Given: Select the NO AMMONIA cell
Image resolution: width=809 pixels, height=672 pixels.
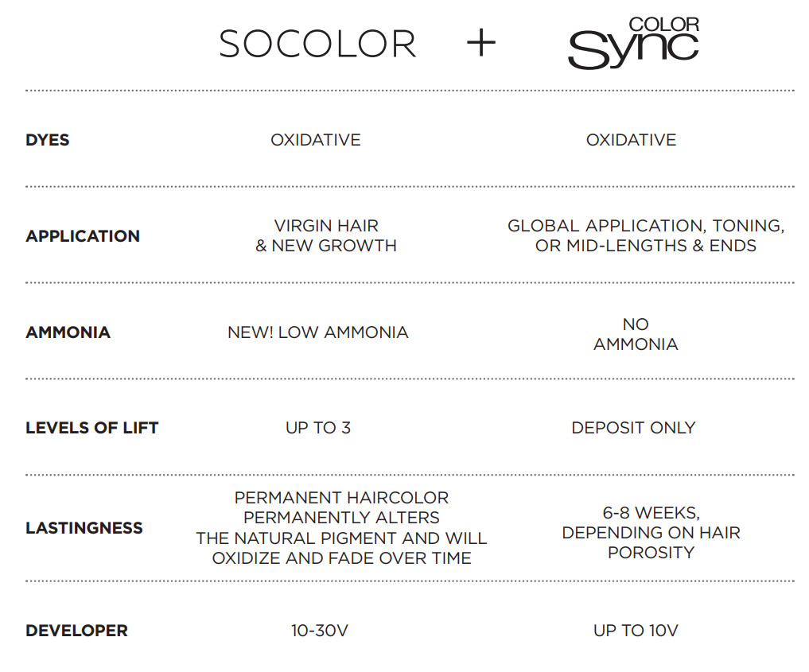Looking at the screenshot, I should pyautogui.click(x=636, y=334).
